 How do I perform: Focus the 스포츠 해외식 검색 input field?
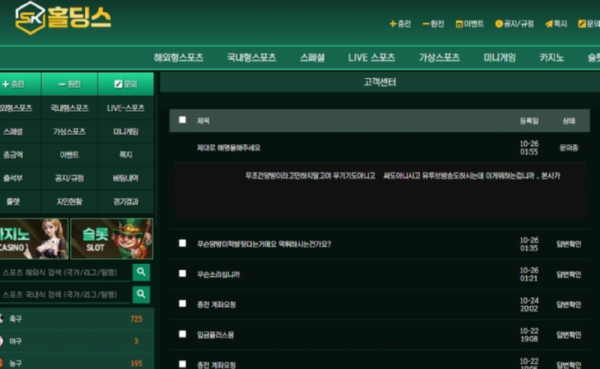(x=65, y=273)
